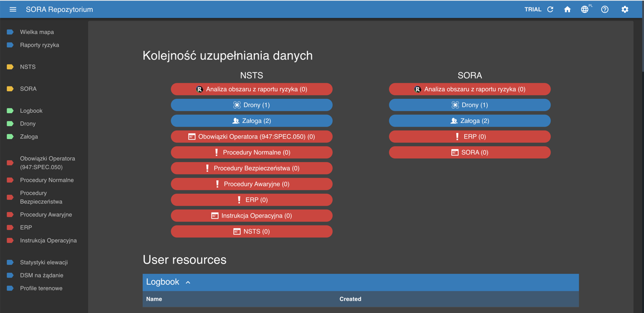Select Logbook in the sidebar
This screenshot has height=313, width=644.
31,111
